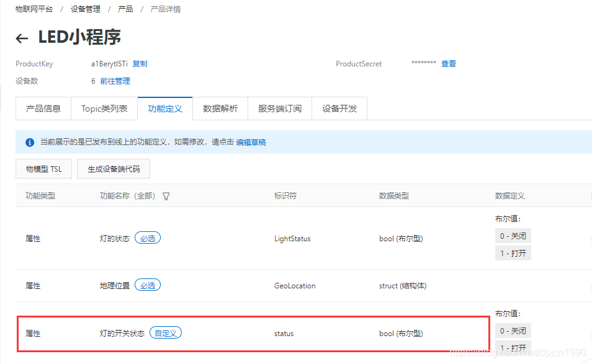
Task: Open 服务端订阅 tab
Action: tap(280, 109)
